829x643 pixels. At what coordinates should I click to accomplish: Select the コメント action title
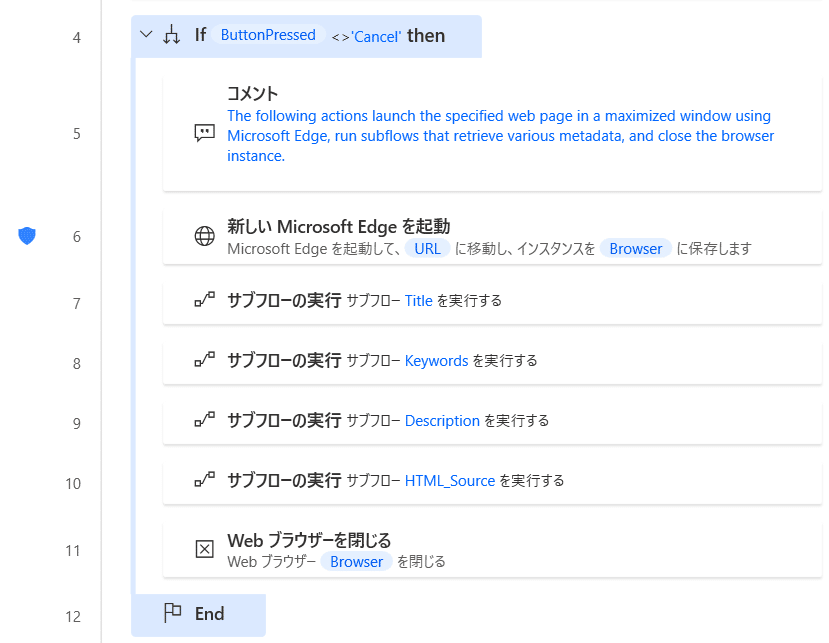tap(252, 94)
